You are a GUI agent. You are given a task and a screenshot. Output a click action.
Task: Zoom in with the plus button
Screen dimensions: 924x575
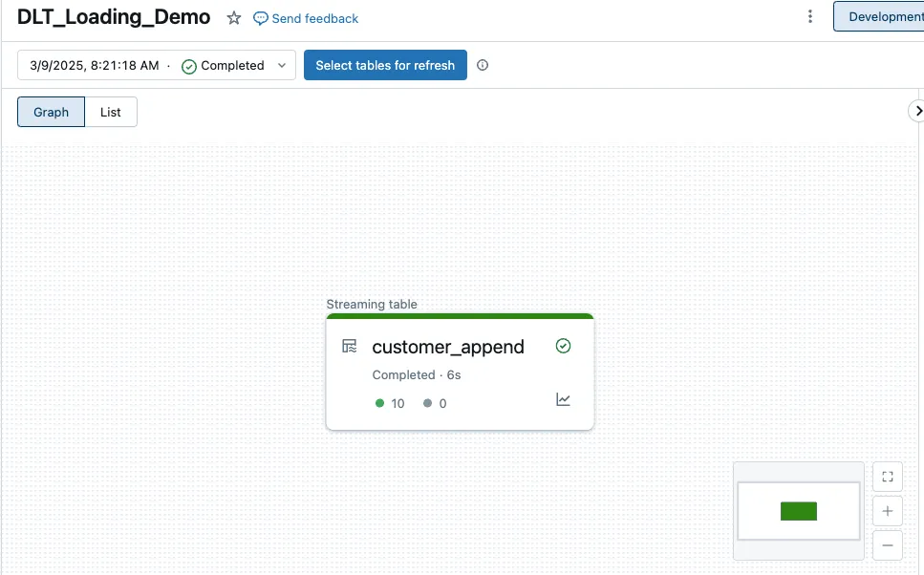[x=888, y=511]
